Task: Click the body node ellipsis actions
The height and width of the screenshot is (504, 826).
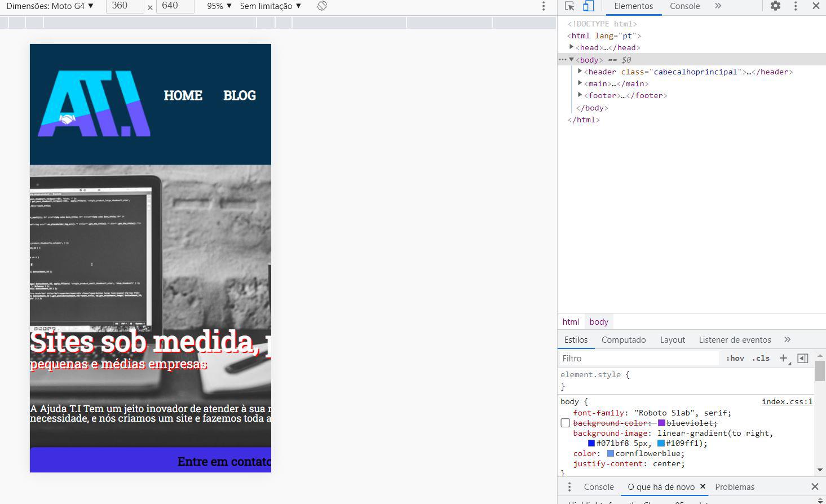Action: [x=562, y=59]
